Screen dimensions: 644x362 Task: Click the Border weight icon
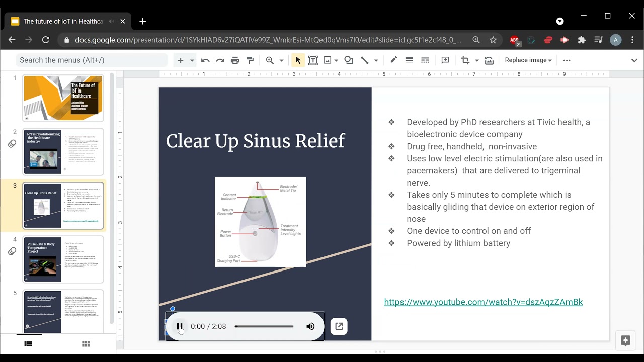pyautogui.click(x=409, y=60)
